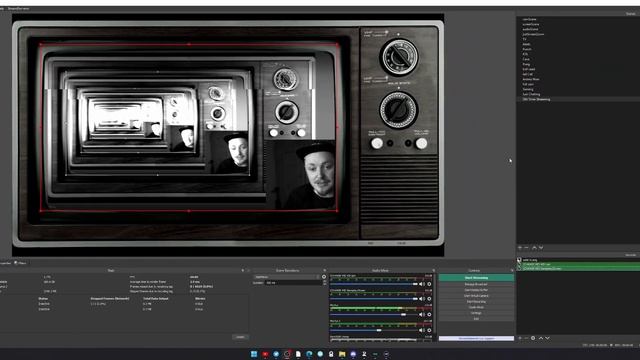Open the Mic/Aux channel settings gear
The image size is (640, 360).
pyautogui.click(x=429, y=314)
